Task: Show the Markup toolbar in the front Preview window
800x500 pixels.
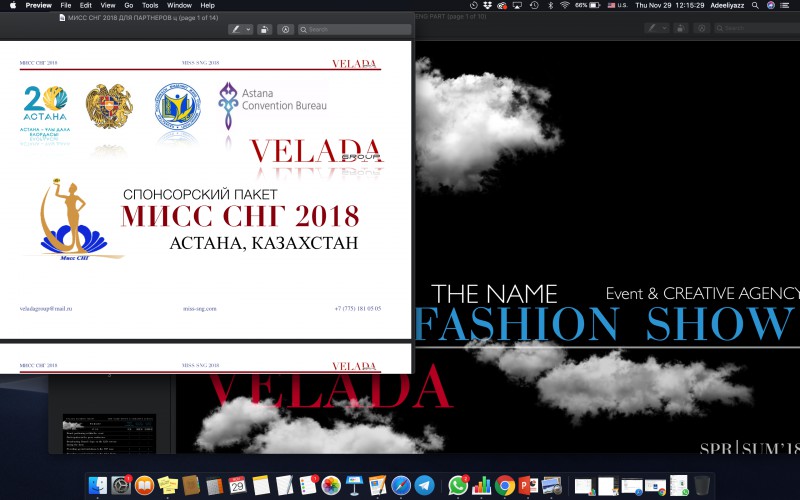Action: pos(285,30)
